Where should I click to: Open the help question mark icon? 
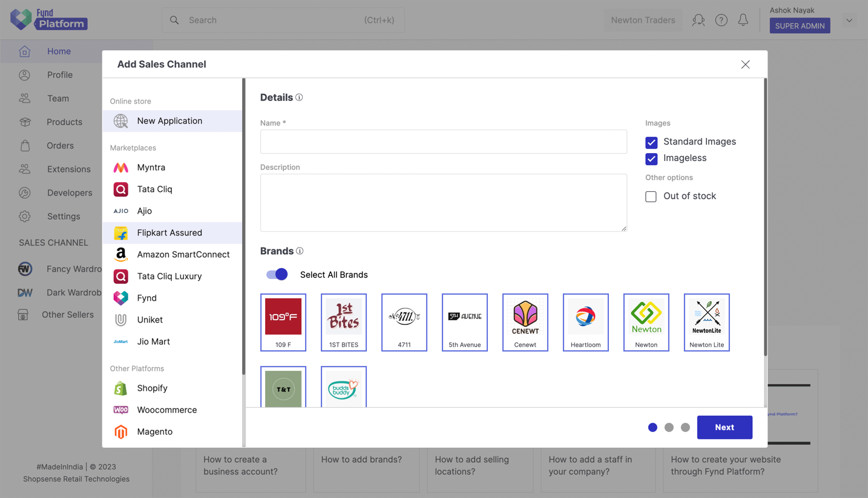tap(721, 20)
